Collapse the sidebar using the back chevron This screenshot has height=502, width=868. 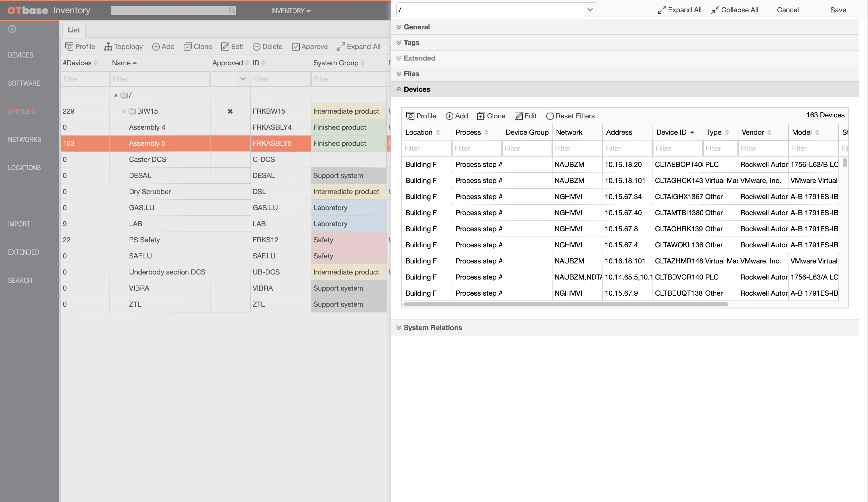click(12, 29)
